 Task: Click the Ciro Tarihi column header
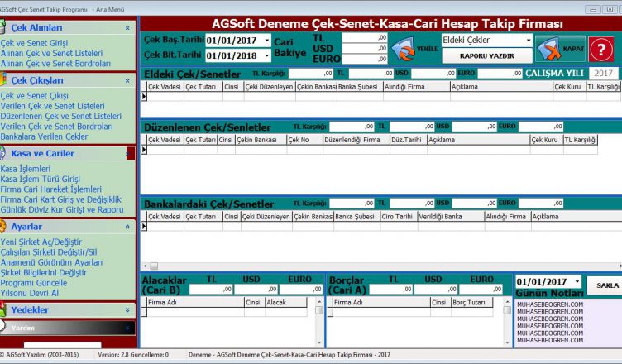tap(399, 217)
